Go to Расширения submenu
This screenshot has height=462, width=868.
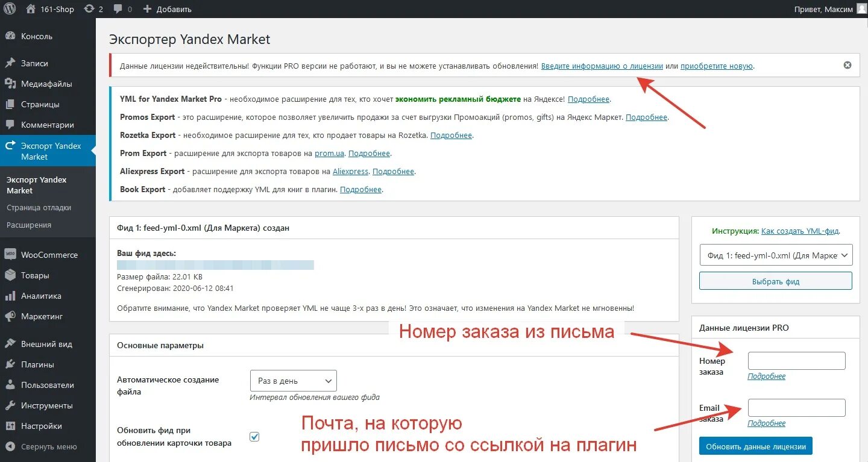tap(29, 225)
